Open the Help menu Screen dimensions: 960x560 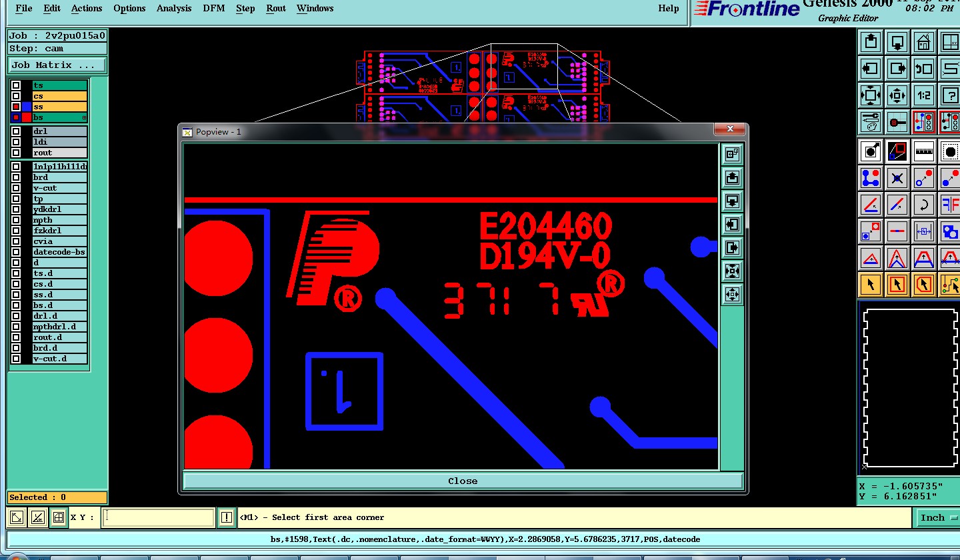point(668,9)
